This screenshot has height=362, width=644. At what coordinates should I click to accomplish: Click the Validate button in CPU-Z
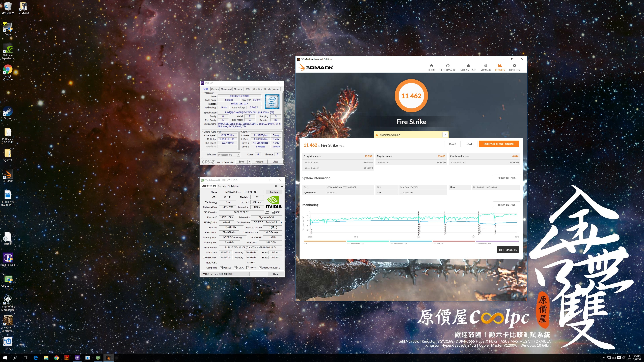259,162
